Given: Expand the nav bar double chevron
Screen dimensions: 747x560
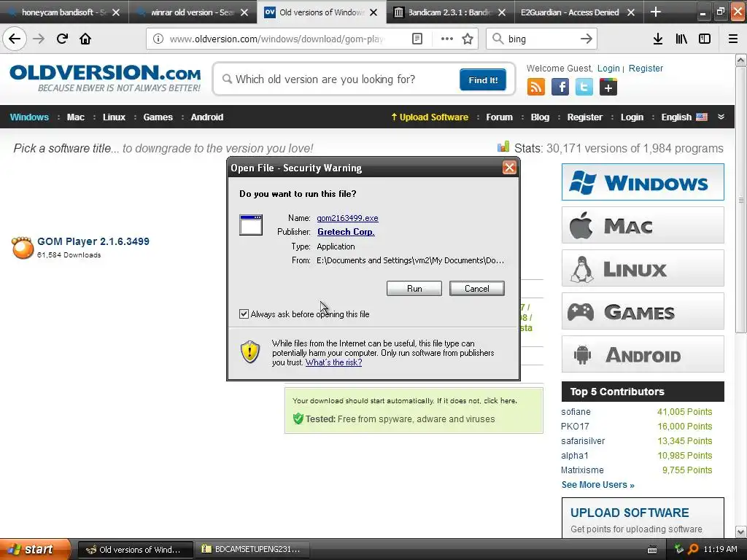Looking at the screenshot, I should coord(721,117).
